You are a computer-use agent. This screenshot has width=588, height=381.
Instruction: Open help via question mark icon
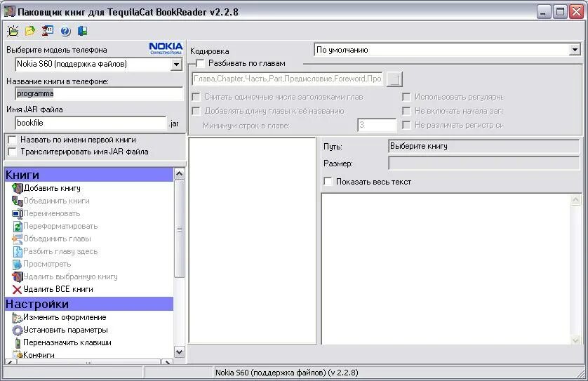tap(66, 31)
